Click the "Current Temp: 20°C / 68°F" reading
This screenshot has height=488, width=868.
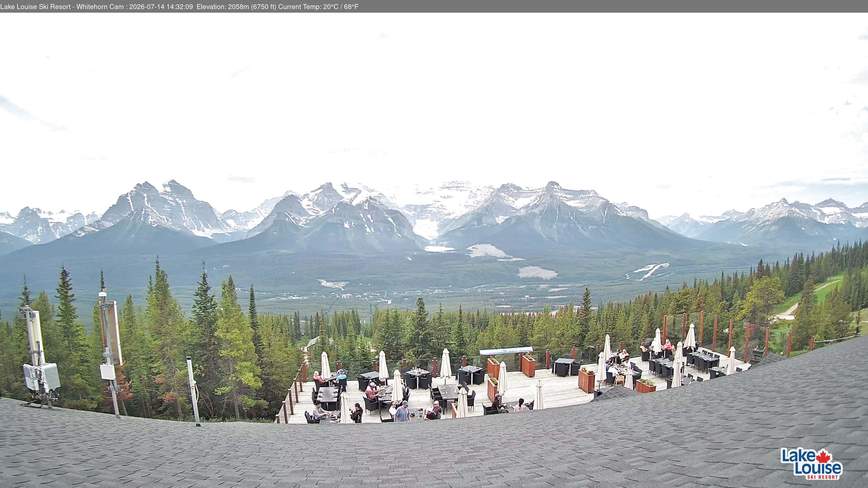click(318, 7)
